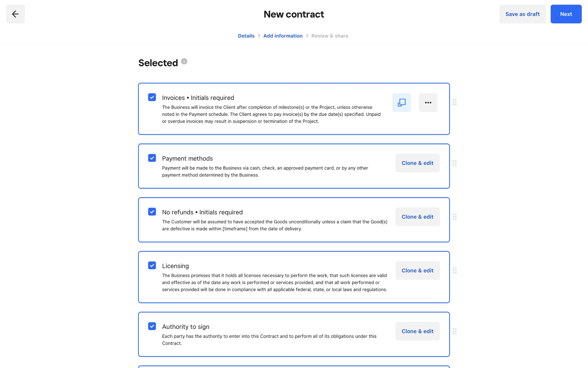Viewport: 588px width, 368px height.
Task: Open the Review & share step
Action: coord(330,36)
